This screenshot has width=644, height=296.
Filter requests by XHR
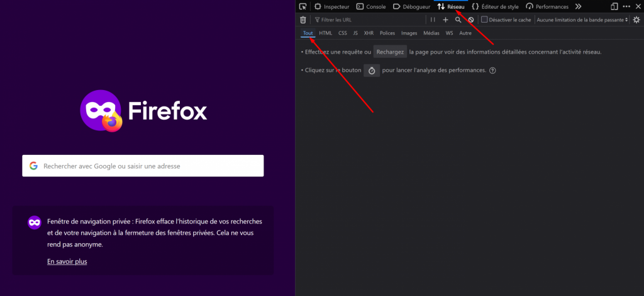pos(369,33)
